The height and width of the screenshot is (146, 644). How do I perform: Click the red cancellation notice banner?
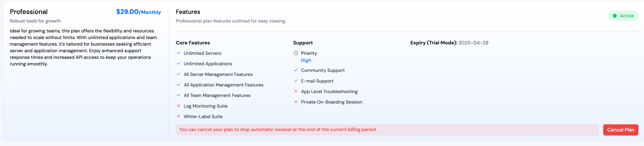click(x=387, y=130)
